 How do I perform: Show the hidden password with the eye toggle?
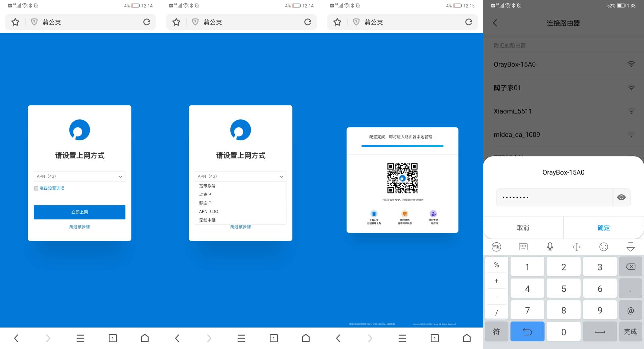tap(622, 197)
